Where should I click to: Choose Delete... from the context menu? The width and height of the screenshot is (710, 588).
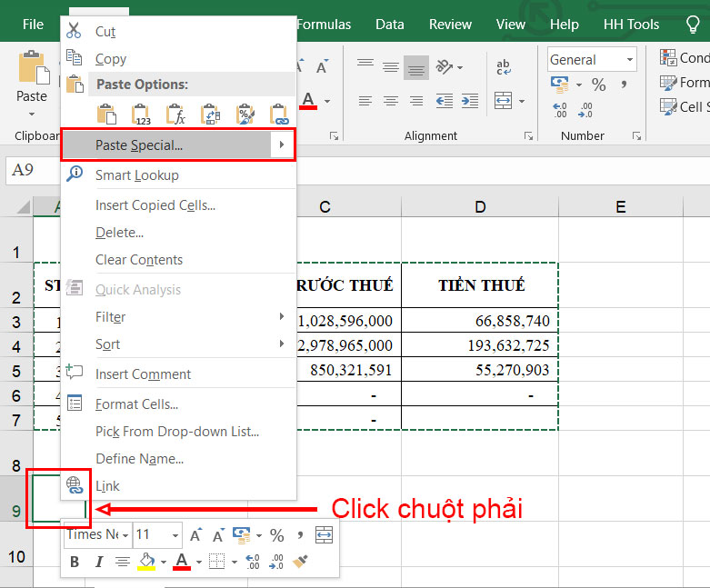(119, 233)
